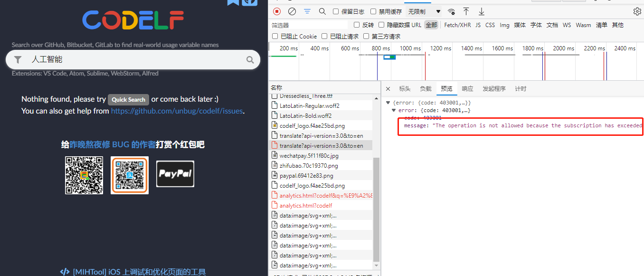Click the WeChat pay QR code image

[x=84, y=175]
